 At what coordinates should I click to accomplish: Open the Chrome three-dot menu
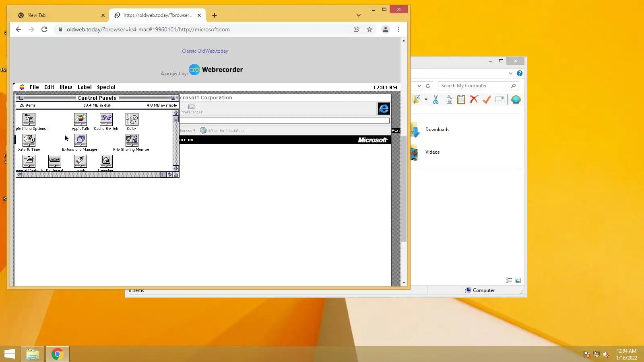pyautogui.click(x=398, y=29)
